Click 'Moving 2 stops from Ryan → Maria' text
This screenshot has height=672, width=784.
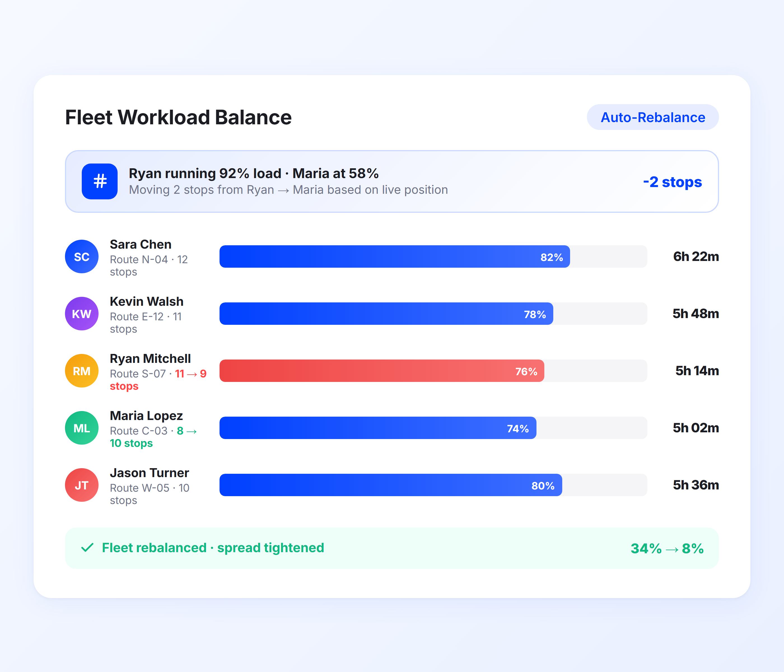288,190
